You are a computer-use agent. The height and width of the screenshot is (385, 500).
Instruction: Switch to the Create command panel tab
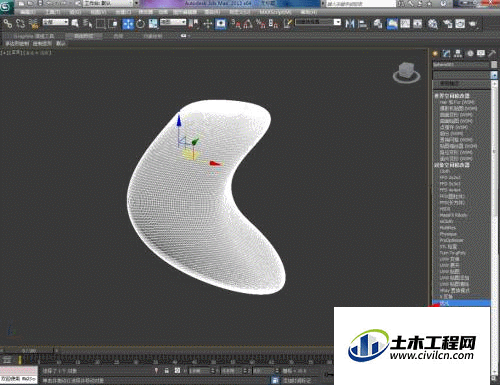pos(435,54)
